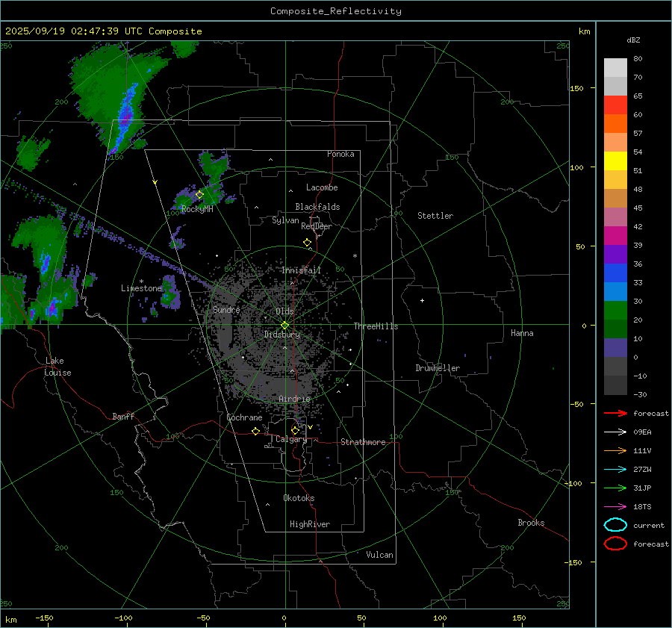Click the yellow diamond marker below Cochrane
The height and width of the screenshot is (628, 672).
(256, 432)
